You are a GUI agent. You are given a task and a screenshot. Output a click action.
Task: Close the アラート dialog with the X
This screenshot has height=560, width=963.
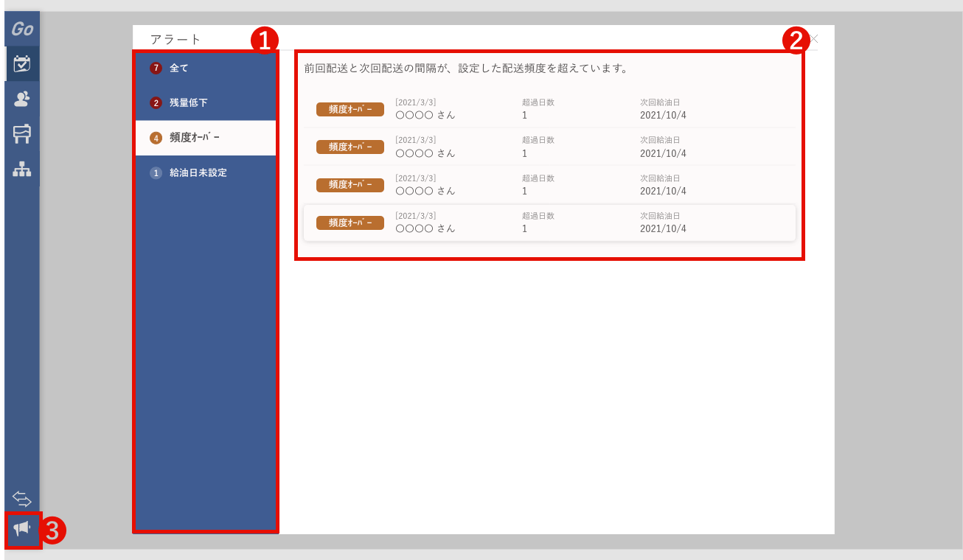point(813,38)
